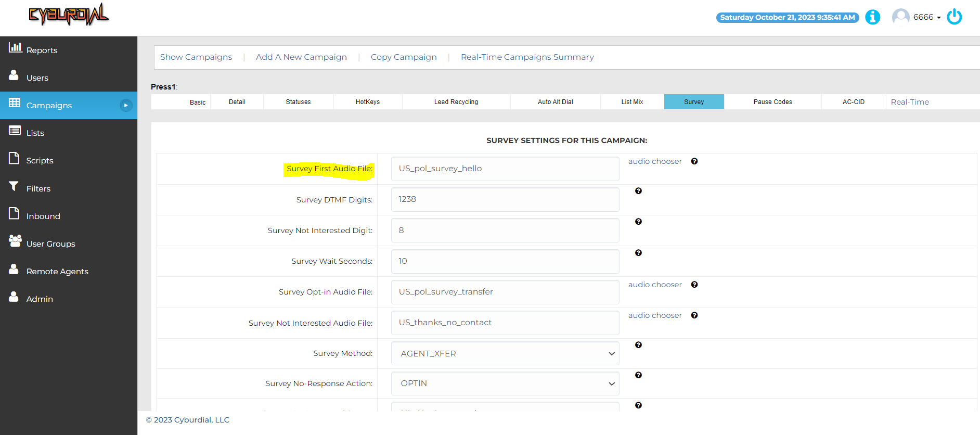Open Remote Agents menu item
Screen dimensions: 980x435
(69, 271)
